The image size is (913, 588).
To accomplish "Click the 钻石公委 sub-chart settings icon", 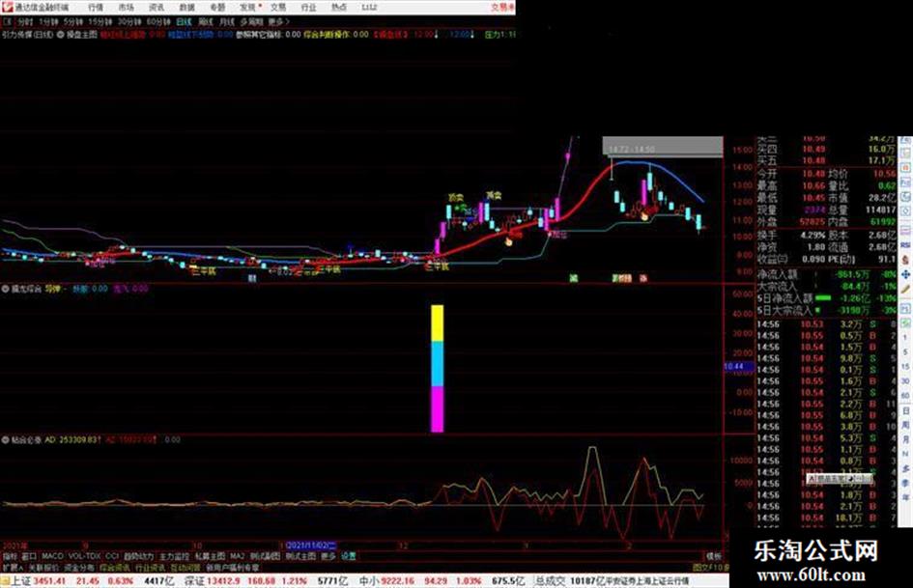I will click(x=5, y=440).
